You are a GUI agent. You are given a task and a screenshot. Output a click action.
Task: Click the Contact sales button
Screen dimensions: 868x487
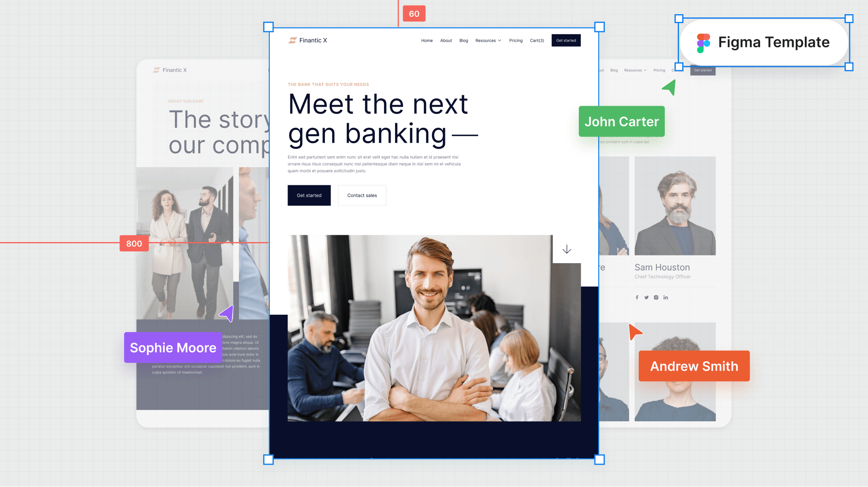(361, 195)
